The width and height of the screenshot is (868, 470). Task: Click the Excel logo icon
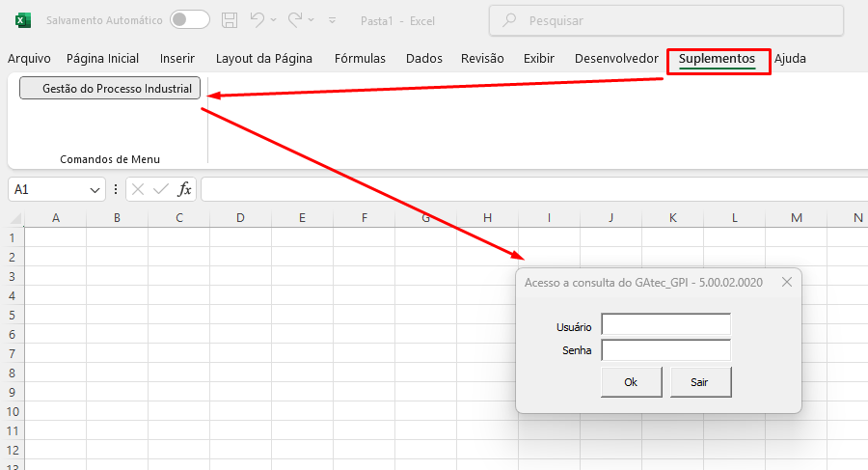23,19
